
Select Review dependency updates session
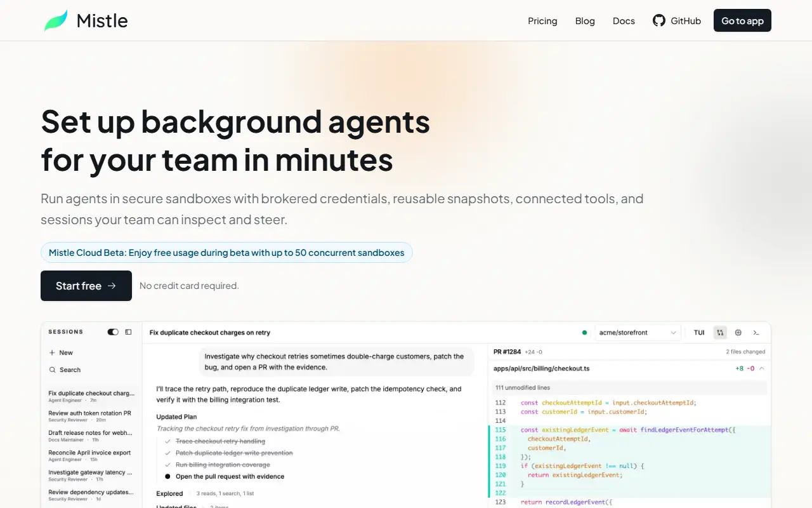91,495
